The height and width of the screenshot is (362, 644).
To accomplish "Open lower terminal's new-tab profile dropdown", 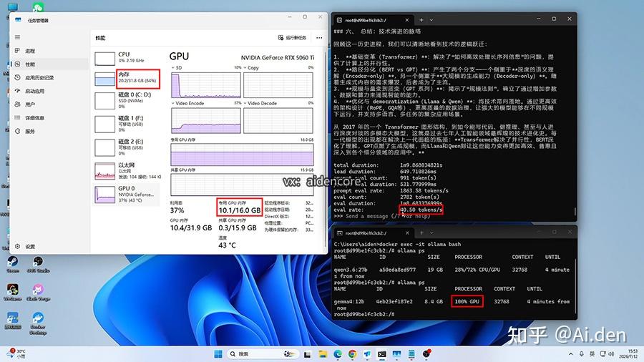I will point(431,233).
